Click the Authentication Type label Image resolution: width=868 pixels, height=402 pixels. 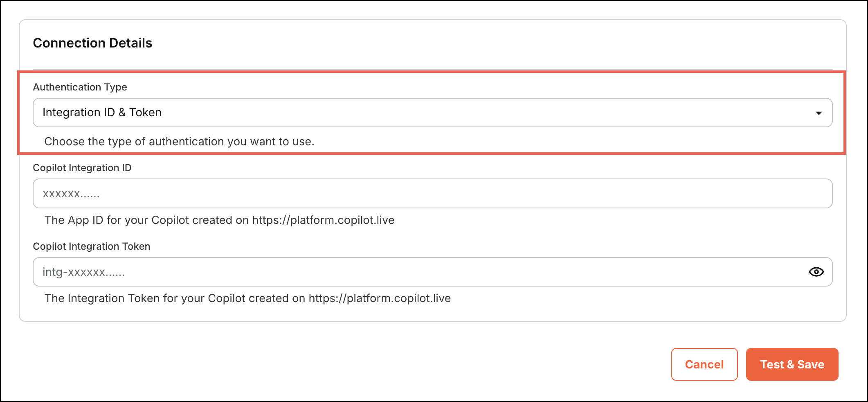80,87
